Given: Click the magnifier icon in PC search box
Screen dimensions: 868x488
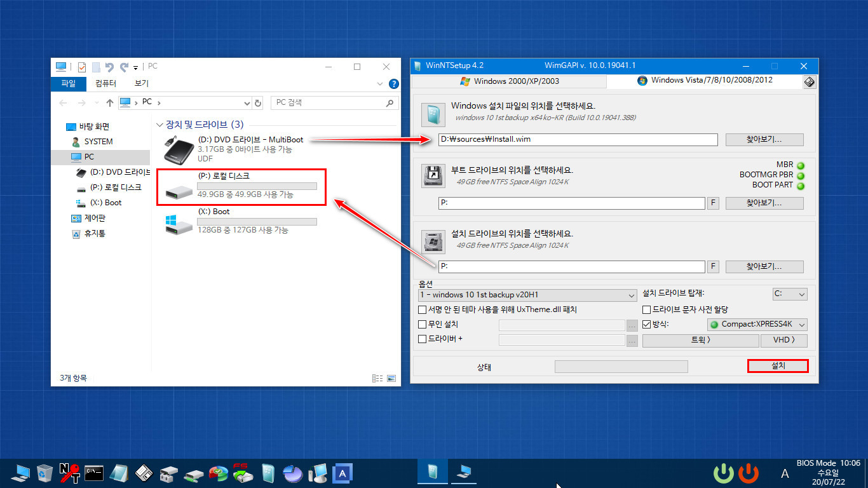Looking at the screenshot, I should pos(390,102).
